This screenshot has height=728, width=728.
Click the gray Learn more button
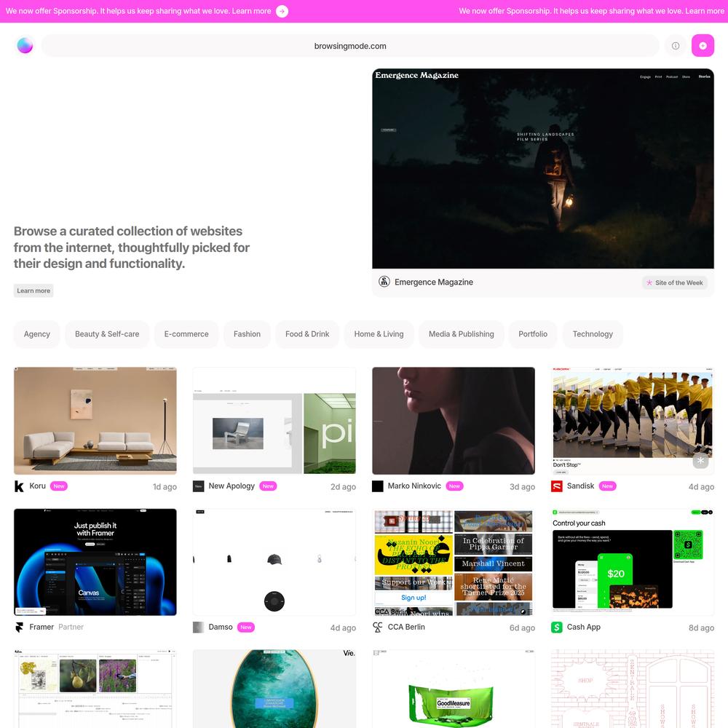click(33, 290)
